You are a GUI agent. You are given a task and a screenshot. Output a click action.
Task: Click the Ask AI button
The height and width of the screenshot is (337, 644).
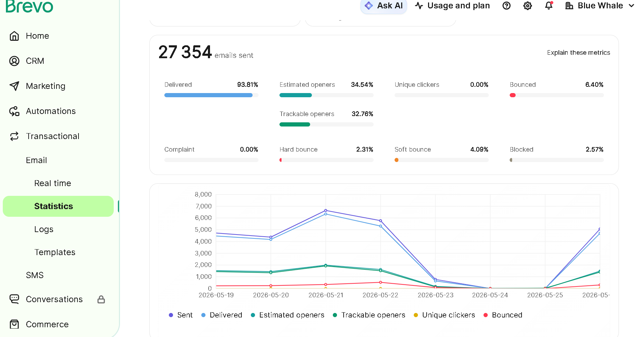(x=384, y=6)
